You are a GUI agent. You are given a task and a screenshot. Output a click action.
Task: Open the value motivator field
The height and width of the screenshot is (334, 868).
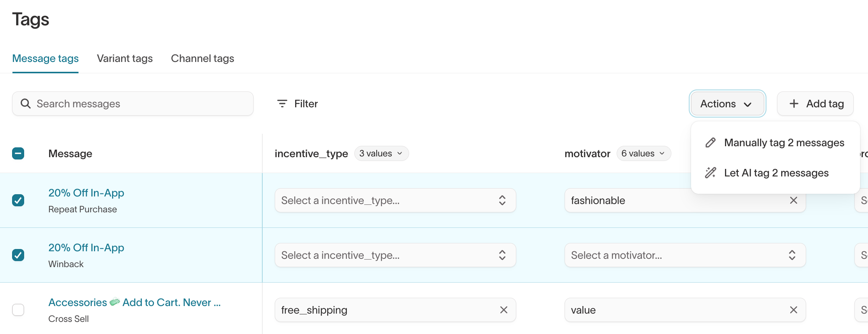(685, 310)
